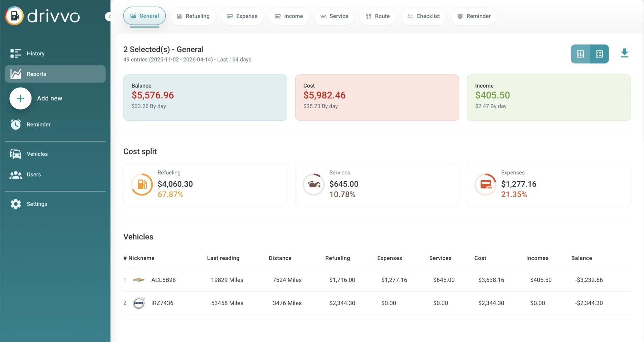Click the Chevrolet logo for ACL5B98
This screenshot has height=342, width=644.
(x=139, y=280)
